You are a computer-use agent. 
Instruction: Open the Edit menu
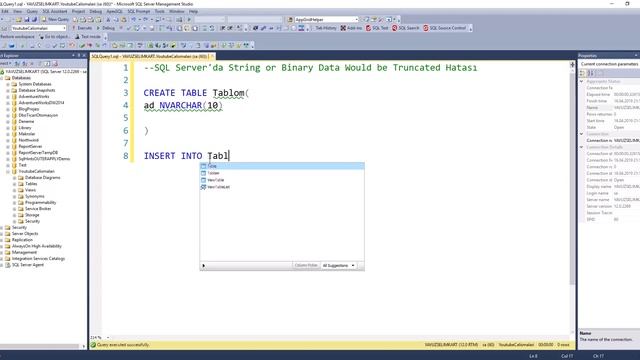click(x=5, y=11)
